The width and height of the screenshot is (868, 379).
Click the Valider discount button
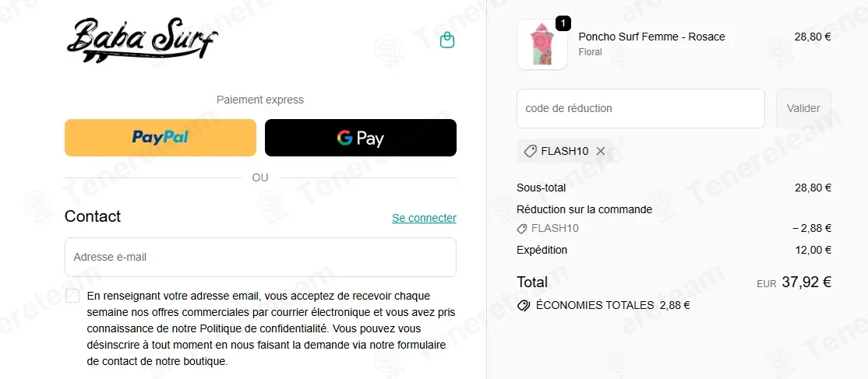pos(803,108)
